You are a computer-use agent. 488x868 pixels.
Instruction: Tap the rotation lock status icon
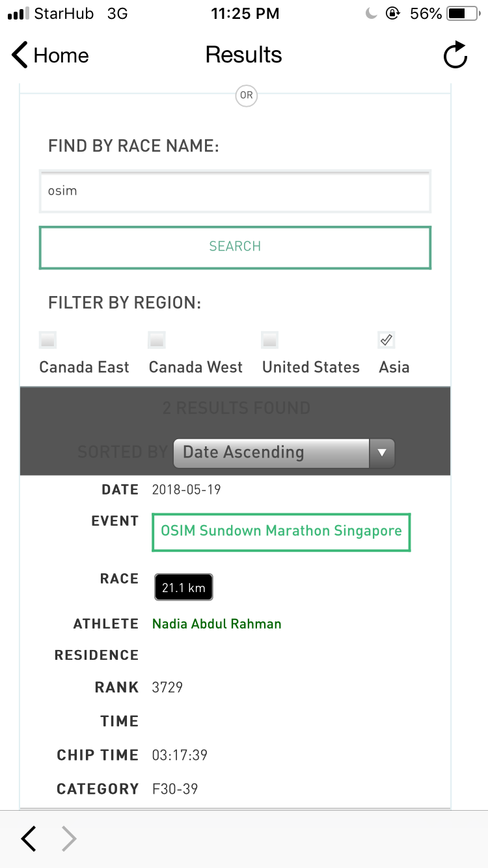[392, 14]
